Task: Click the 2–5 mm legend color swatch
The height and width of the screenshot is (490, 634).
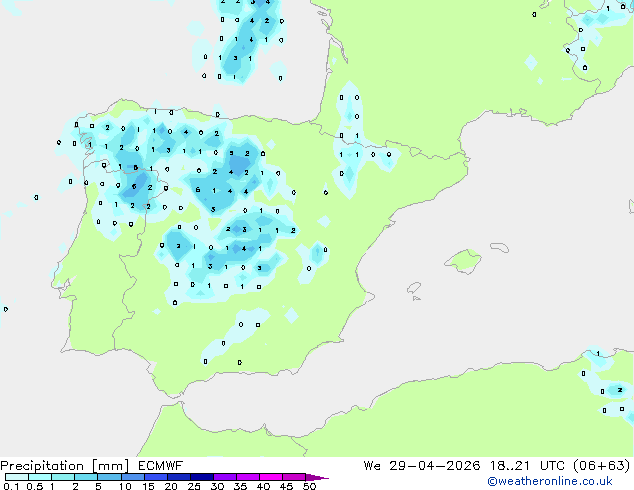Action: coord(86,477)
